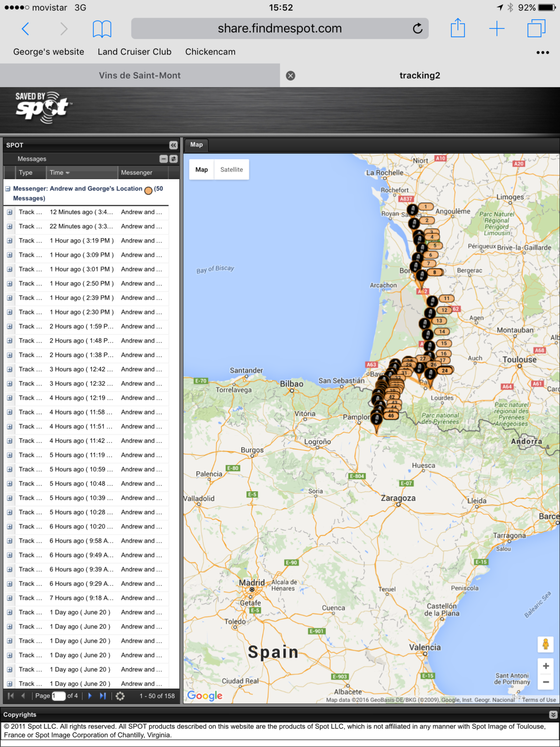Open the Map tab
560x747 pixels.
[196, 145]
